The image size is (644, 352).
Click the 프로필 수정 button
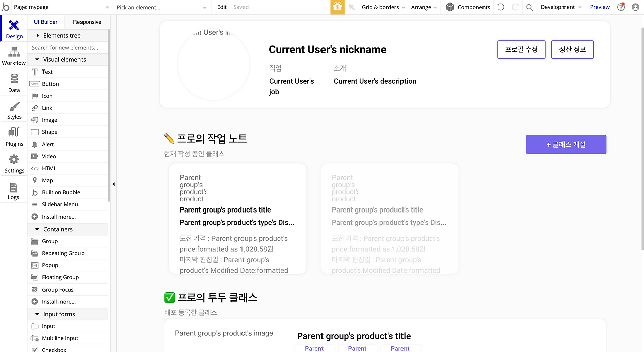521,50
